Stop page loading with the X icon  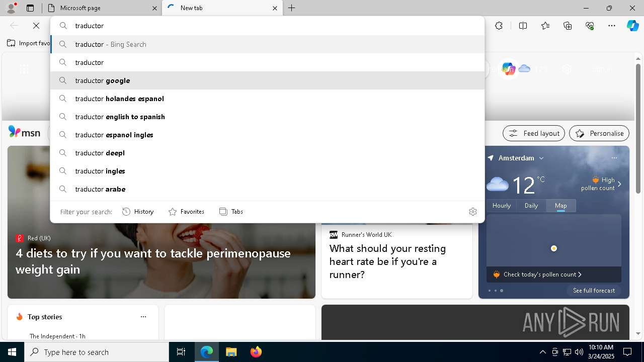[36, 26]
